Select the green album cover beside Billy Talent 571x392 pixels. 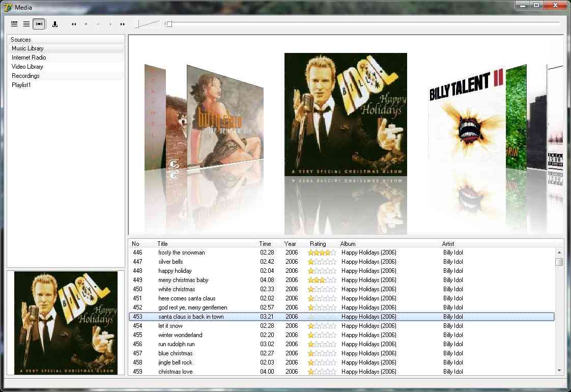[516, 117]
